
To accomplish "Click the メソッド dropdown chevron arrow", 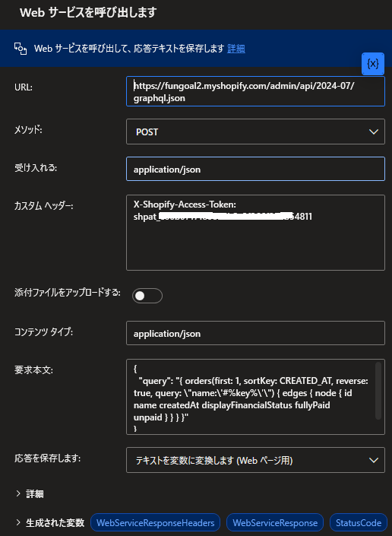I will click(374, 132).
